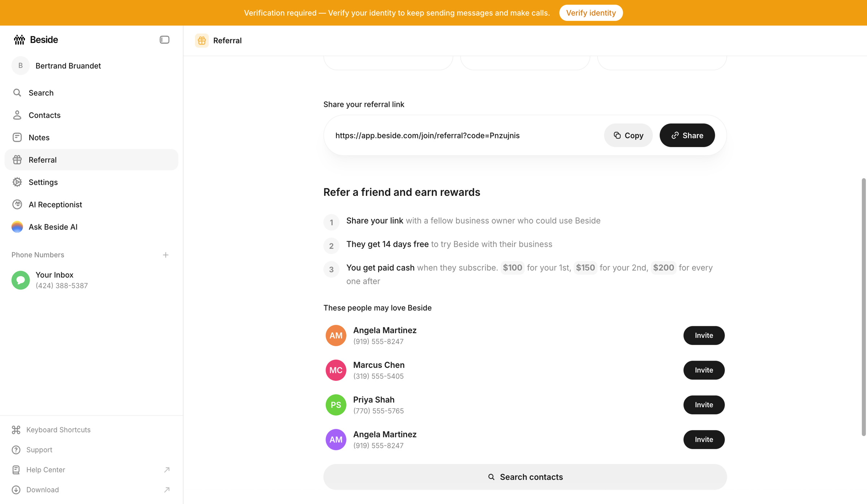This screenshot has height=504, width=867.
Task: Open Keyboard Shortcuts link
Action: [x=58, y=430]
